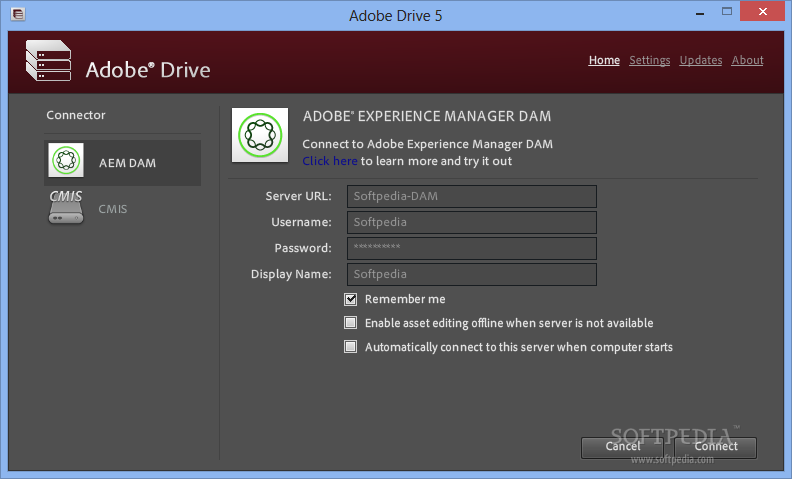The width and height of the screenshot is (792, 479).
Task: Maximize the Adobe Drive 5 window
Action: 727,11
